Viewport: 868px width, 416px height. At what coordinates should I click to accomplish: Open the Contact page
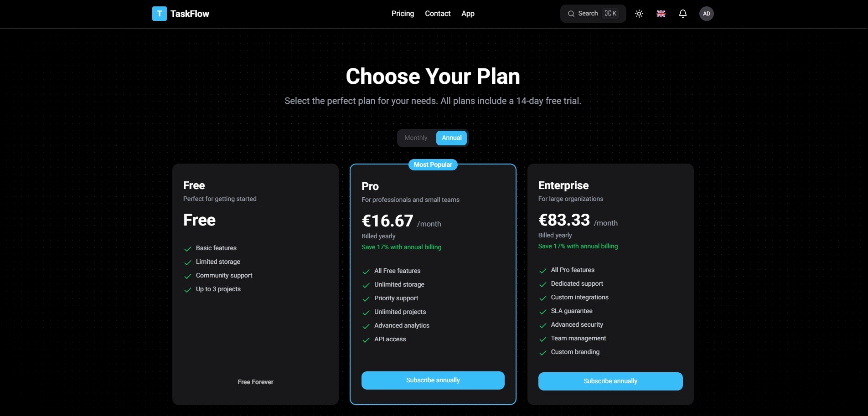pos(437,13)
